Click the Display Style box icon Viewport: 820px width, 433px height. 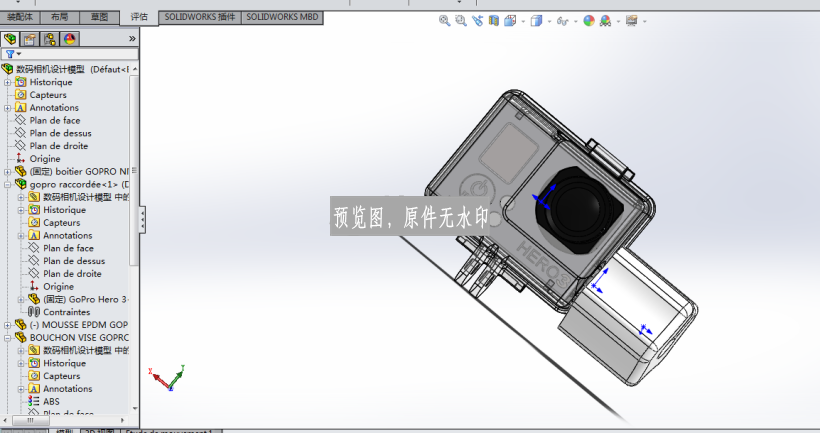click(536, 21)
